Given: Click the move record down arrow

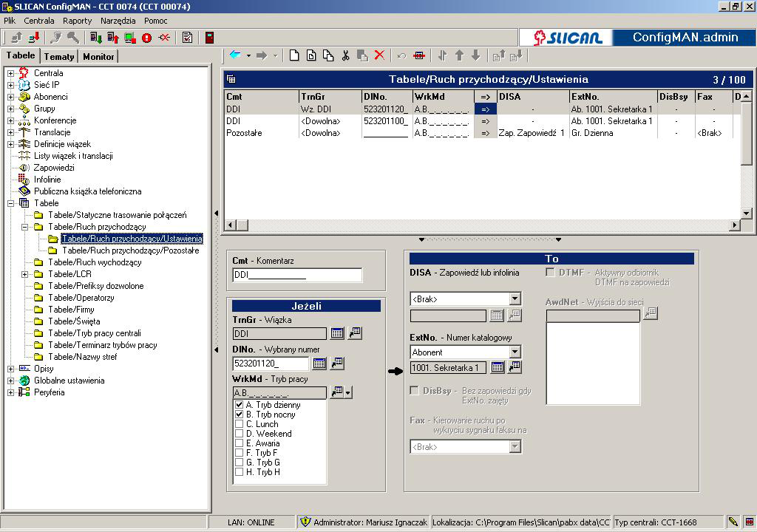Looking at the screenshot, I should [x=476, y=55].
